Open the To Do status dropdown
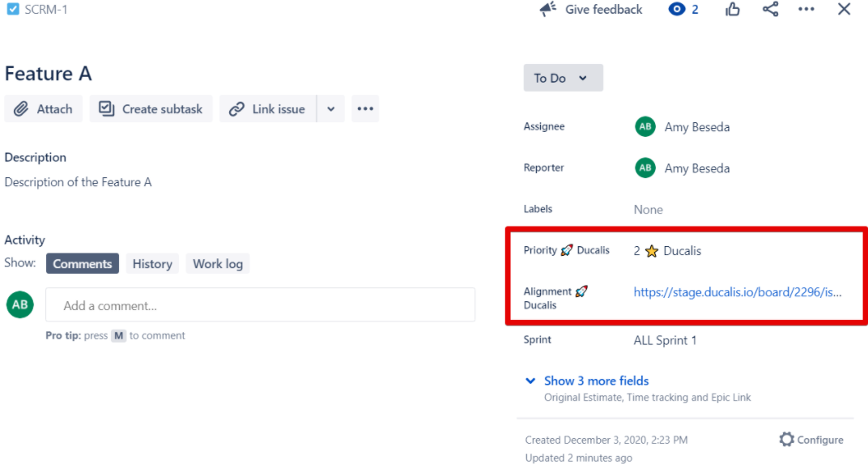The image size is (868, 468). tap(563, 79)
